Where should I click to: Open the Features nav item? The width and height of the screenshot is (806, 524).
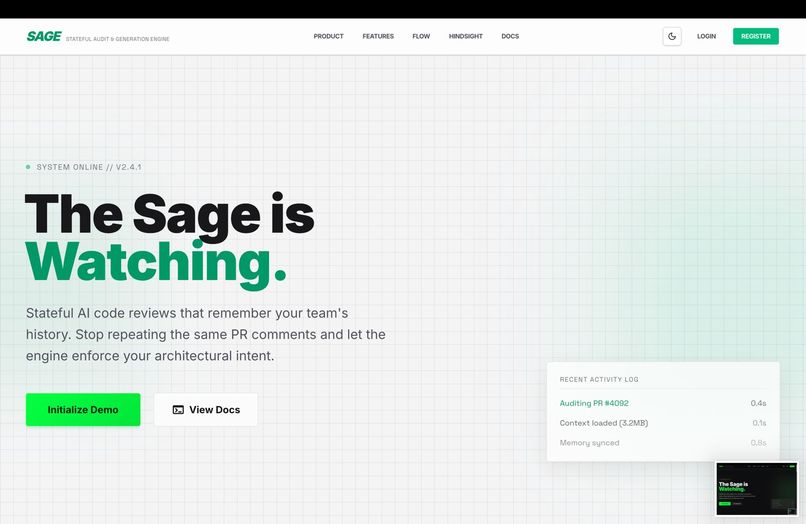pos(378,37)
